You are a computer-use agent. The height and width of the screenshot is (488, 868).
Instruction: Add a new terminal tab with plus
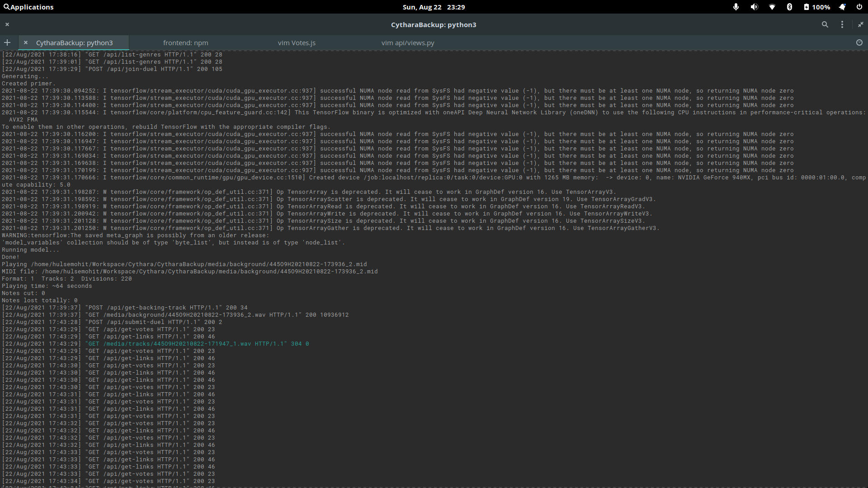7,42
